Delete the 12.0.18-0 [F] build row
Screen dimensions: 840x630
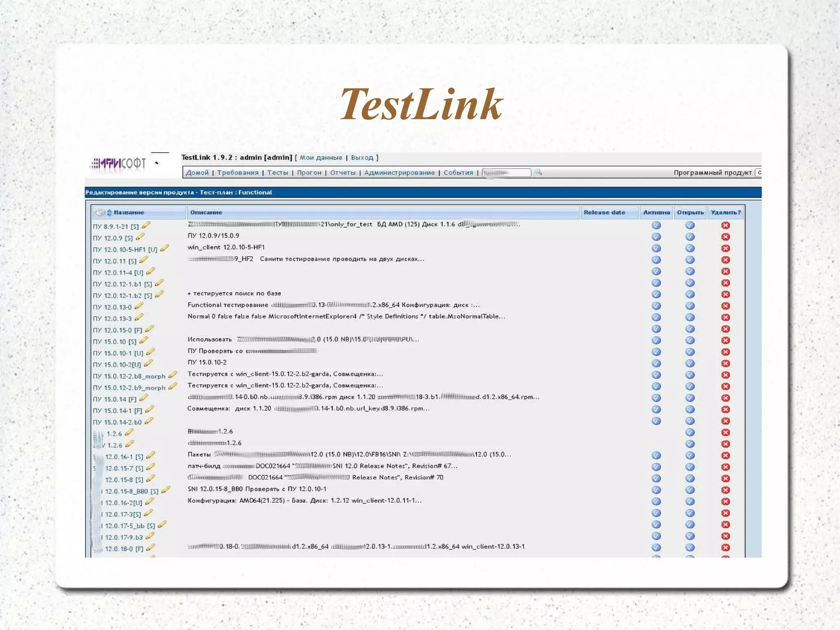coord(725,548)
